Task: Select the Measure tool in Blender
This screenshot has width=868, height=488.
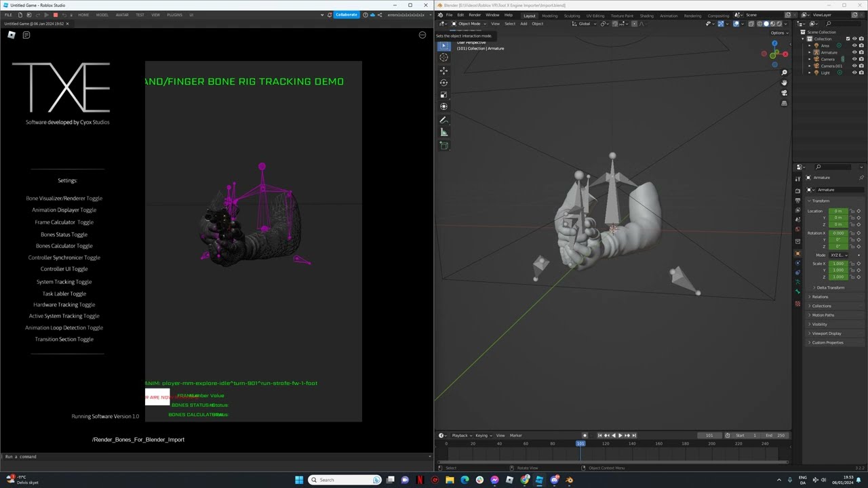Action: pos(443,132)
